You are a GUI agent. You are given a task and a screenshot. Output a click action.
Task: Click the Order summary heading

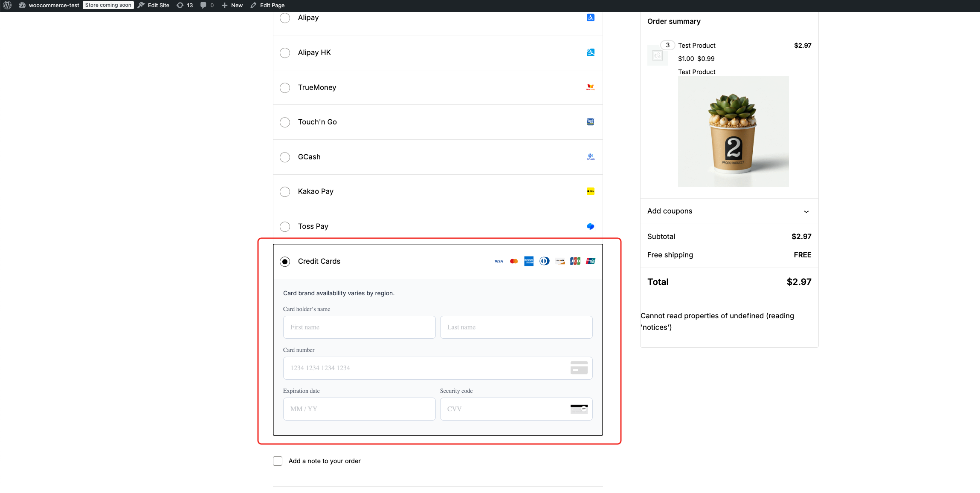(x=674, y=21)
